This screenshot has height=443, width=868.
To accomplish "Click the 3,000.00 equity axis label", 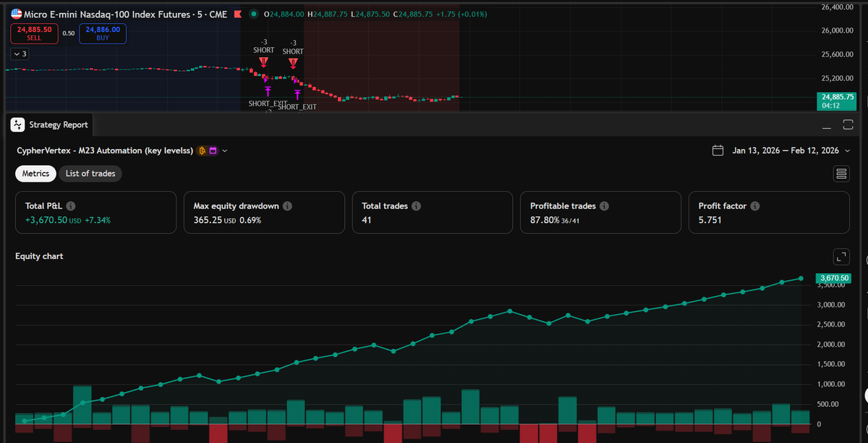I will 830,305.
